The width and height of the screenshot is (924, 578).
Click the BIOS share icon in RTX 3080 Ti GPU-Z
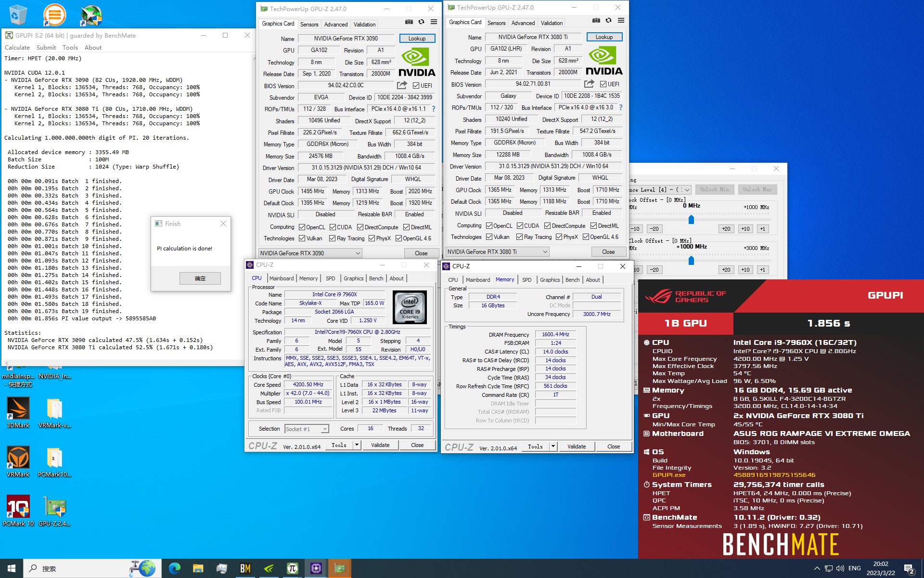(589, 84)
